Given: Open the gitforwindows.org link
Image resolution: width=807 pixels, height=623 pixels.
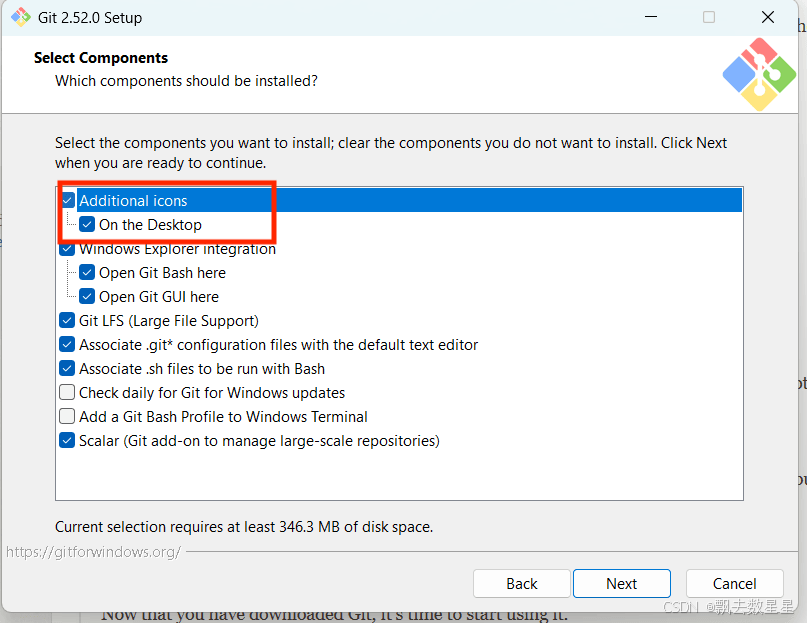Looking at the screenshot, I should 93,552.
